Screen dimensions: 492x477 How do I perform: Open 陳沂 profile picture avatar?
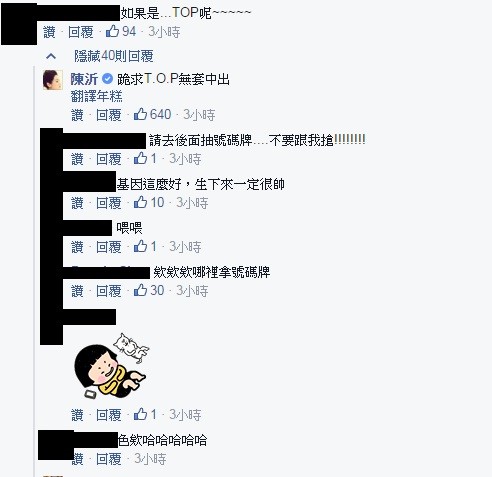(53, 80)
